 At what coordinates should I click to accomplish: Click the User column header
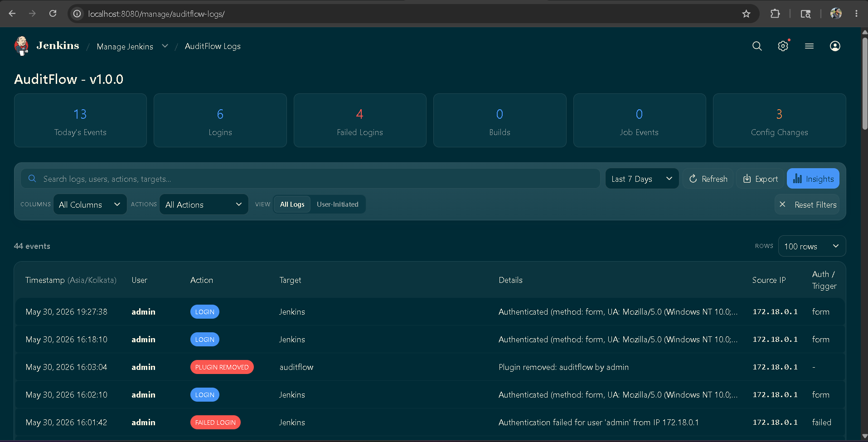point(140,280)
